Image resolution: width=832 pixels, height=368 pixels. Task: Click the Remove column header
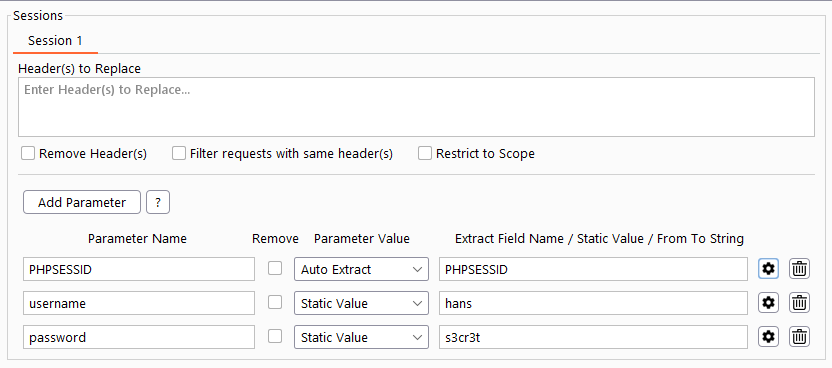pyautogui.click(x=275, y=239)
